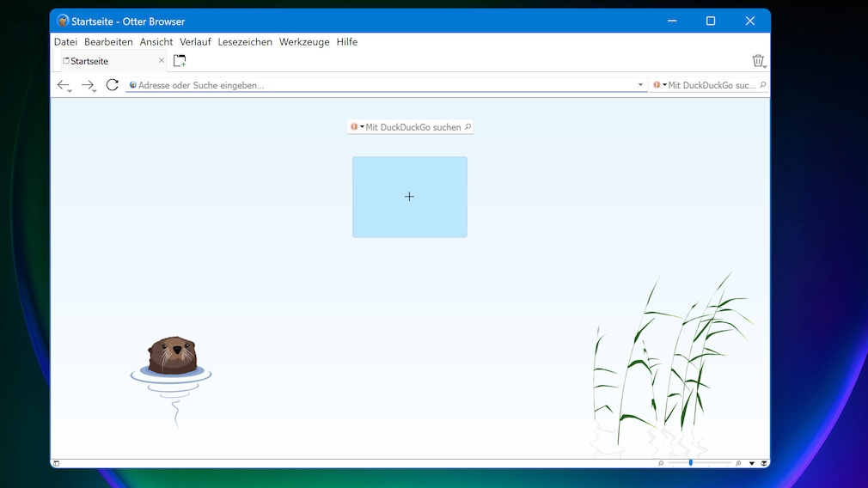Click magnifier in toolbar DuckDuckGo search field
Screen dimensions: 868x488
coord(763,85)
